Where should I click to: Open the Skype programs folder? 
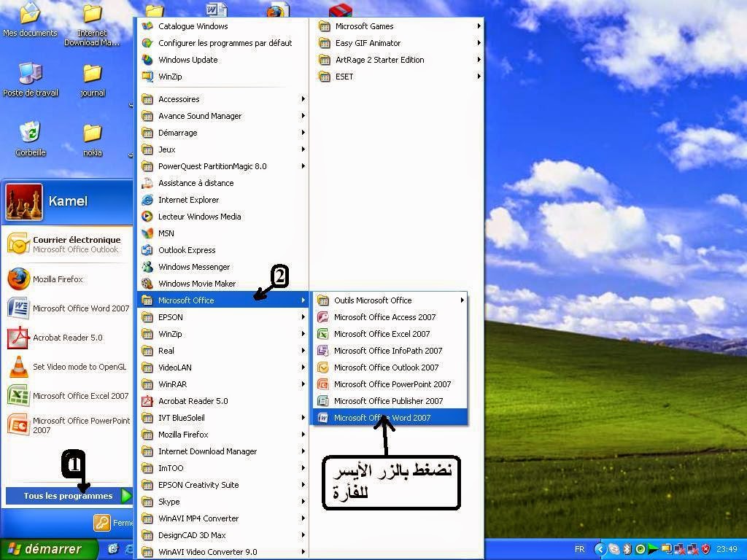click(x=223, y=502)
